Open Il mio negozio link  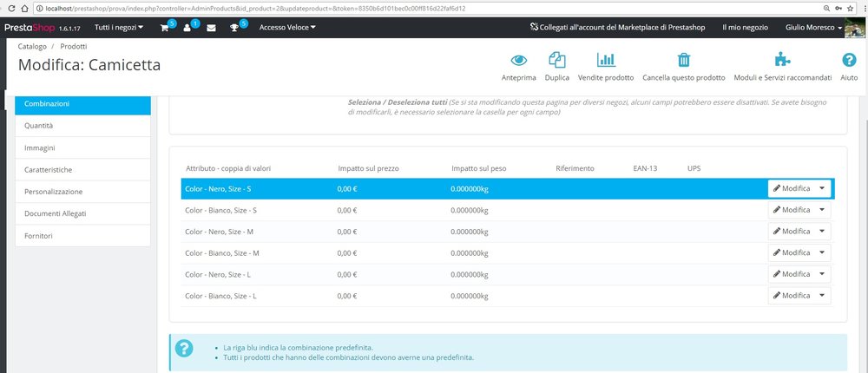pyautogui.click(x=745, y=27)
